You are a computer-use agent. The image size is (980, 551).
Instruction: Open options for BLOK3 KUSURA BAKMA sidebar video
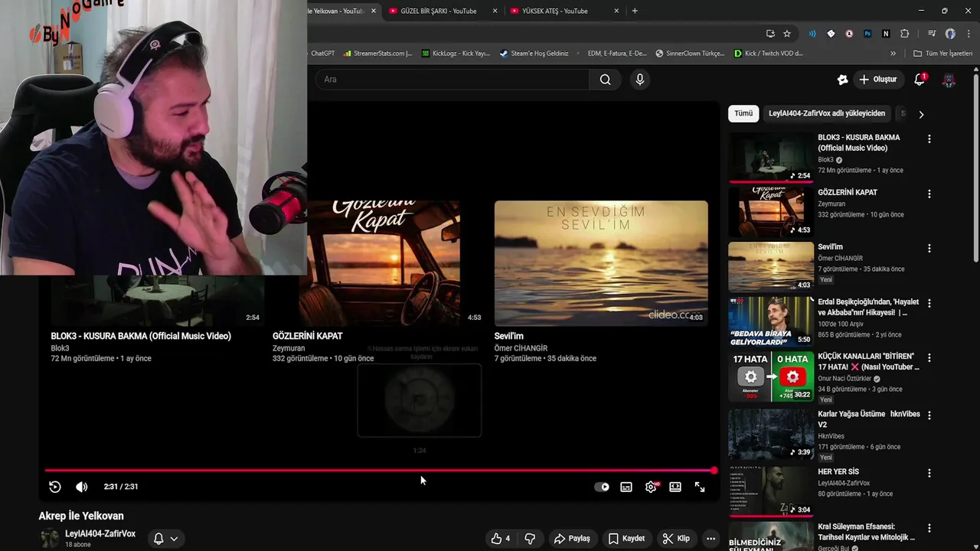[x=929, y=139]
